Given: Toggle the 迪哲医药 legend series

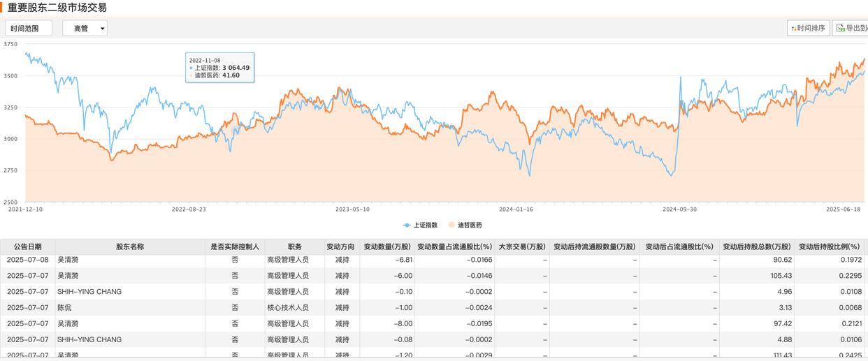Looking at the screenshot, I should pos(465,225).
